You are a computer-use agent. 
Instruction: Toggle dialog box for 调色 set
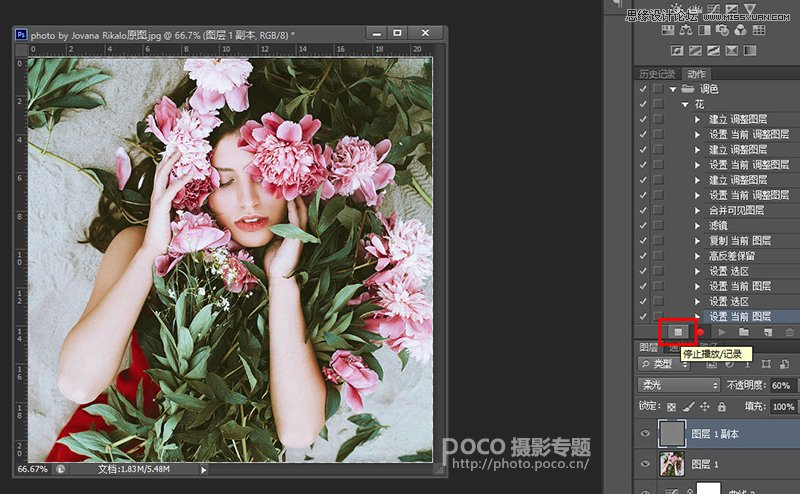659,88
